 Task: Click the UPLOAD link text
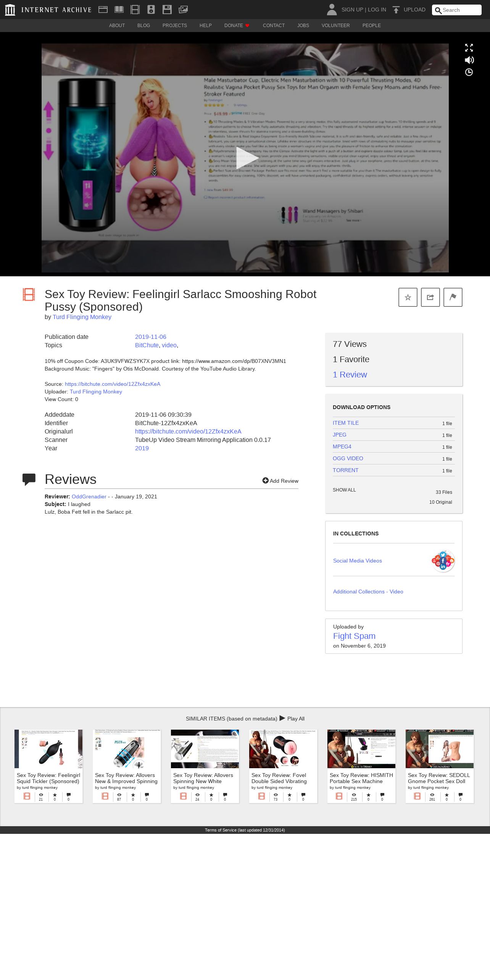[414, 10]
